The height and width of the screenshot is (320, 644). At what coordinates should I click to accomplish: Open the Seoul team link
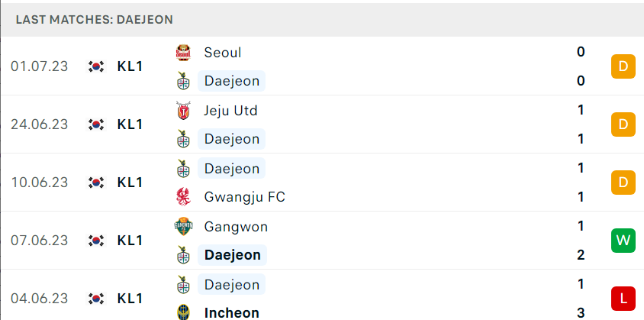(x=223, y=53)
